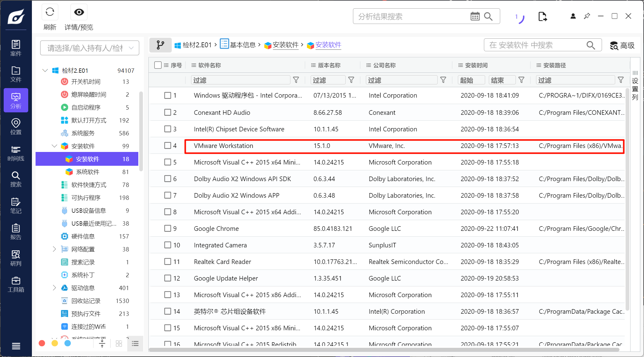Check the Google Chrome row checkbox

pos(167,228)
